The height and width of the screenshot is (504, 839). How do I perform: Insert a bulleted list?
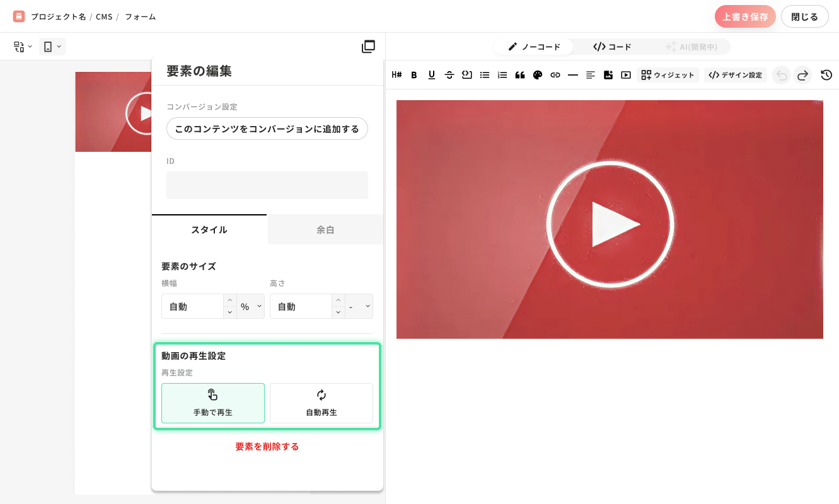tap(485, 75)
